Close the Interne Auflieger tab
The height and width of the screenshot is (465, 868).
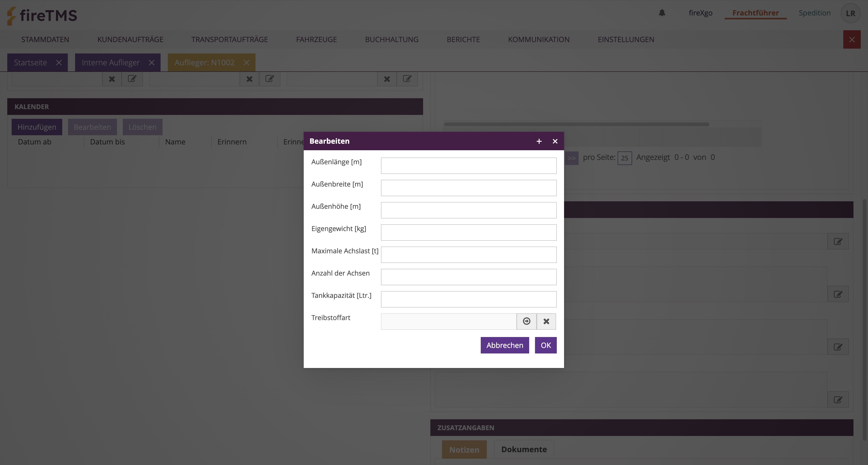pos(152,63)
